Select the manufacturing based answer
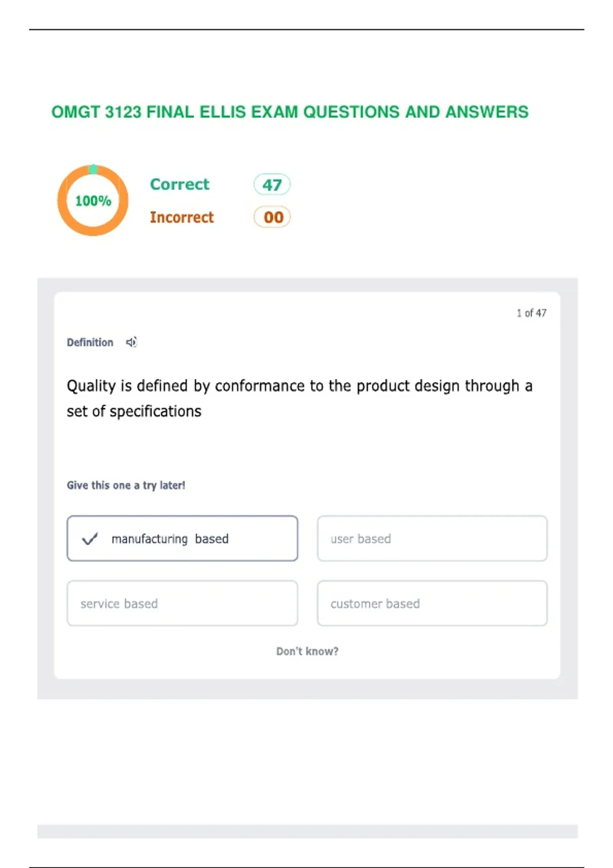613x868 pixels. click(x=182, y=539)
